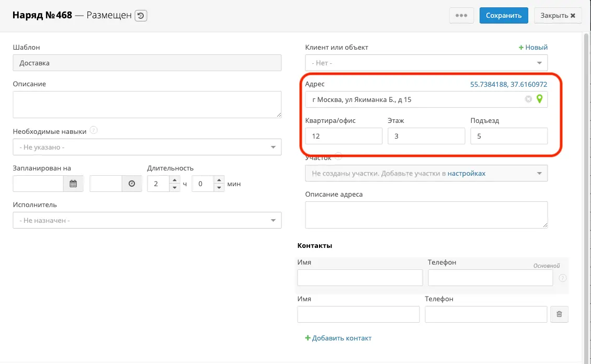
Task: Increase duration hours with up arrow
Action: [175, 180]
